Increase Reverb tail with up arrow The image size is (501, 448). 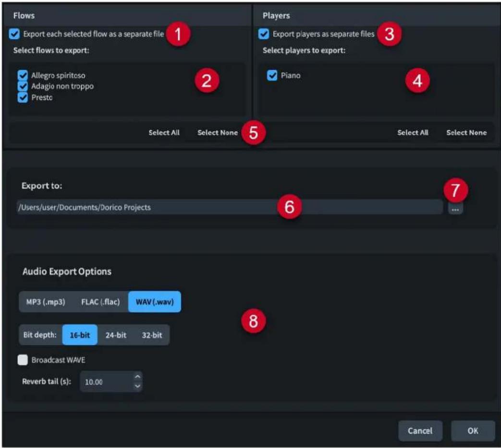point(137,377)
